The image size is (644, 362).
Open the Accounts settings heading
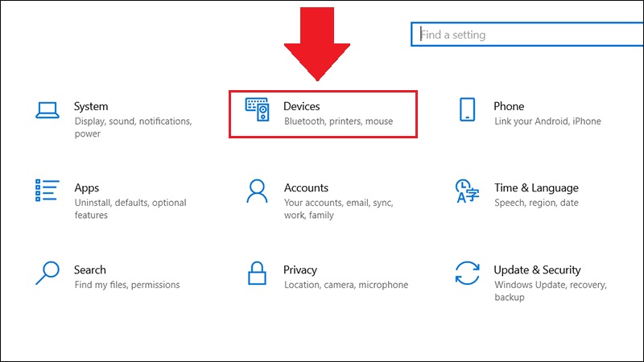(306, 188)
